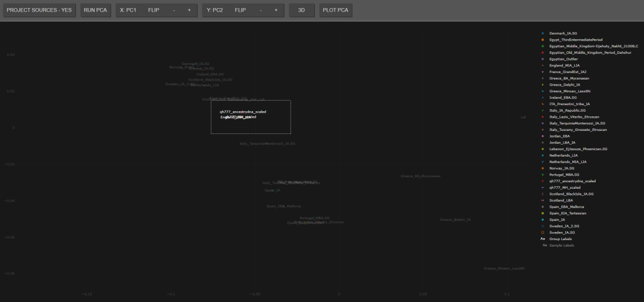Toggle ITA_Prenestini_tribe_IA orange legend marker
This screenshot has height=302, width=644.
pyautogui.click(x=543, y=104)
